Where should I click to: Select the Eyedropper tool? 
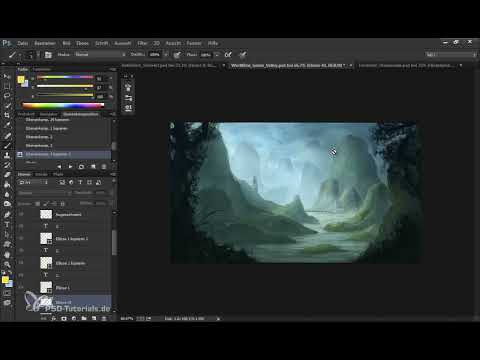[7, 125]
